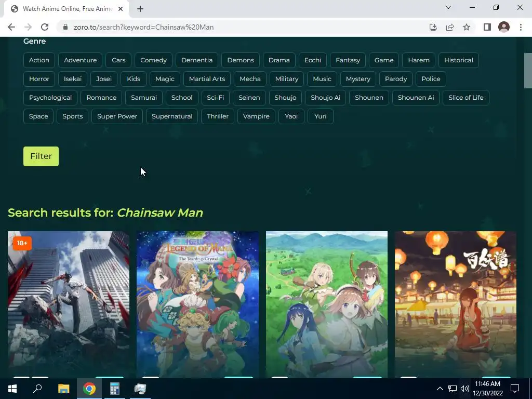
Task: Bookmark this tab with the star
Action: pos(467,27)
